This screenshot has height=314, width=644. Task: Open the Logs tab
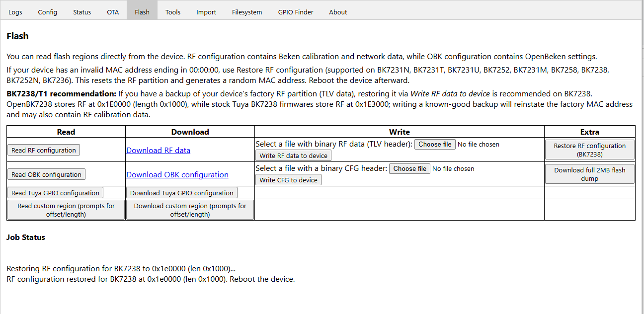(15, 12)
